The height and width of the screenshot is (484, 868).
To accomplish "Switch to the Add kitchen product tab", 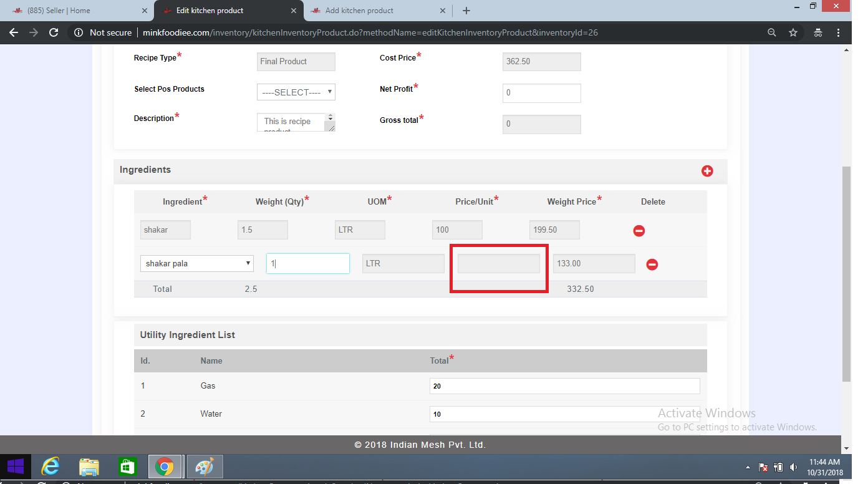I will tap(377, 11).
